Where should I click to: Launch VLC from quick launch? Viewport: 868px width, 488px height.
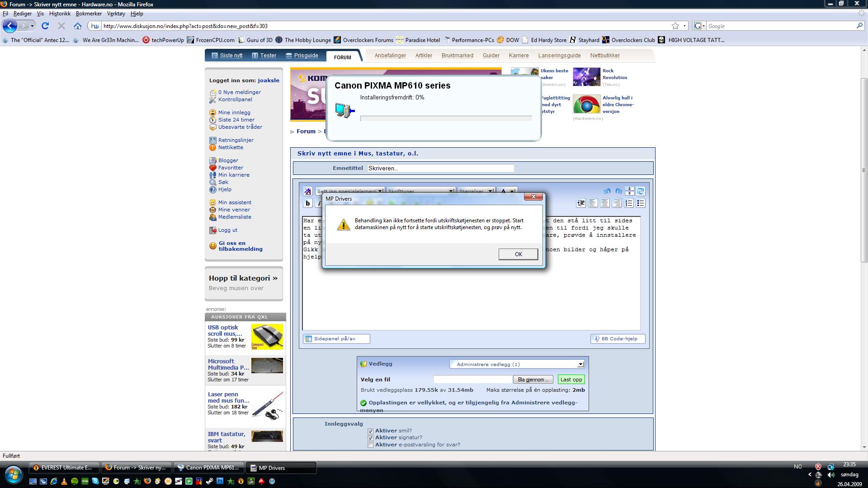[64, 481]
